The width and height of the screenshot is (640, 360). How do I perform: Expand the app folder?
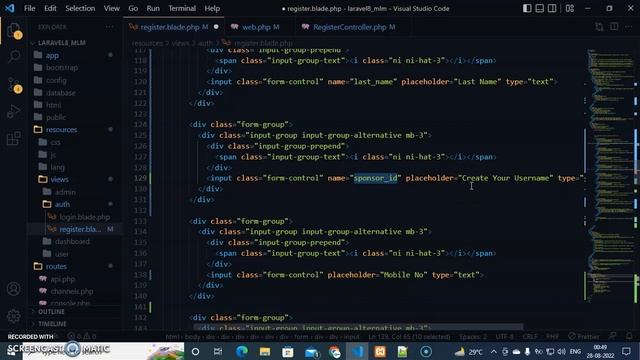[52, 55]
